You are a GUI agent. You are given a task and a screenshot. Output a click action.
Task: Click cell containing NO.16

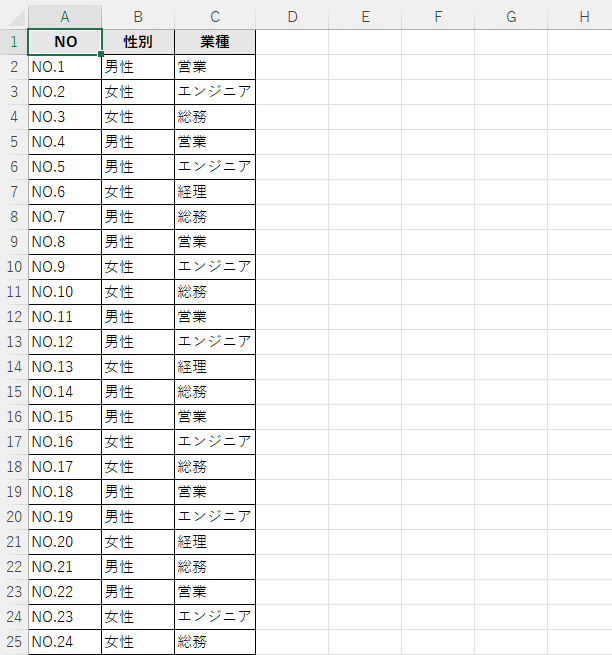(x=65, y=442)
